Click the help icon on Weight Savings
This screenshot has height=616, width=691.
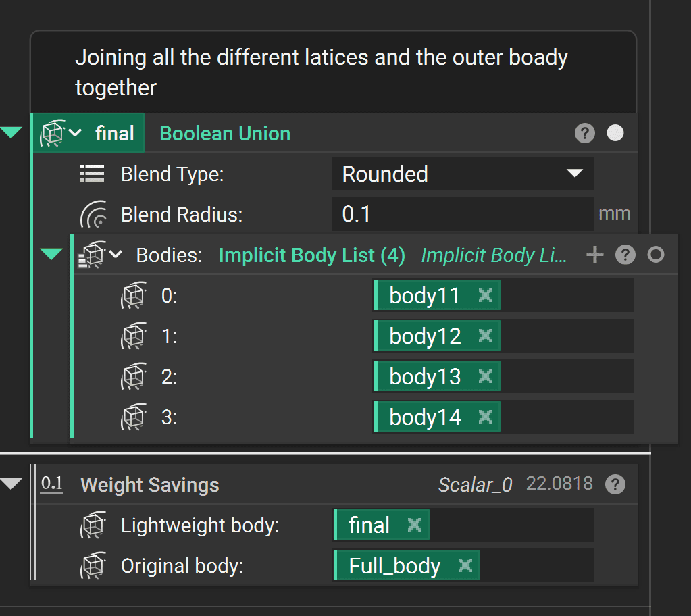615,484
